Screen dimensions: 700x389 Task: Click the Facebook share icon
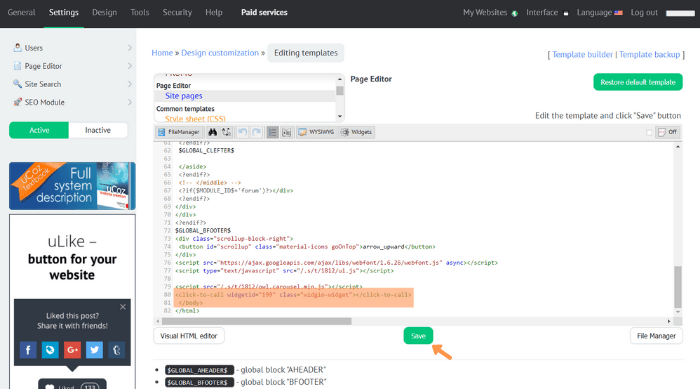coord(28,350)
